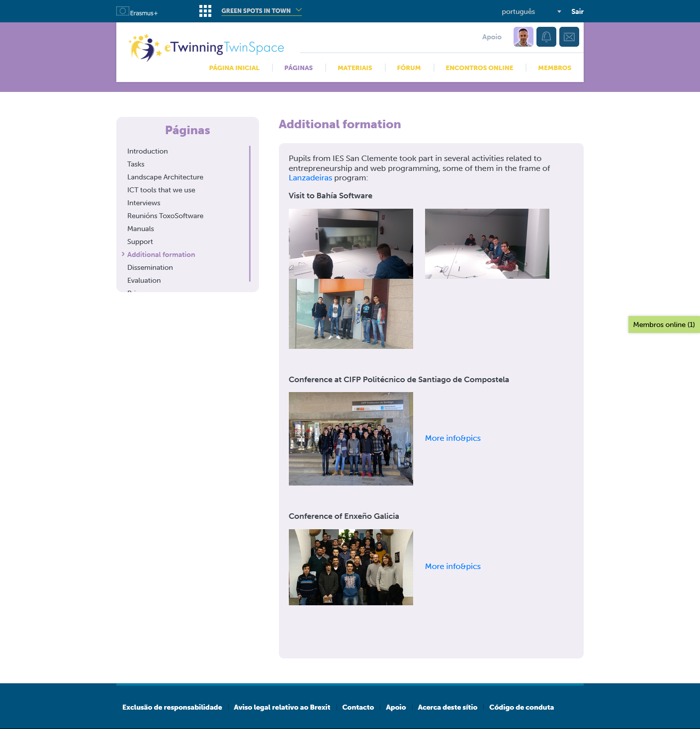The image size is (700, 729).
Task: Expand the Green Spots in Town project dropdown
Action: click(x=262, y=10)
